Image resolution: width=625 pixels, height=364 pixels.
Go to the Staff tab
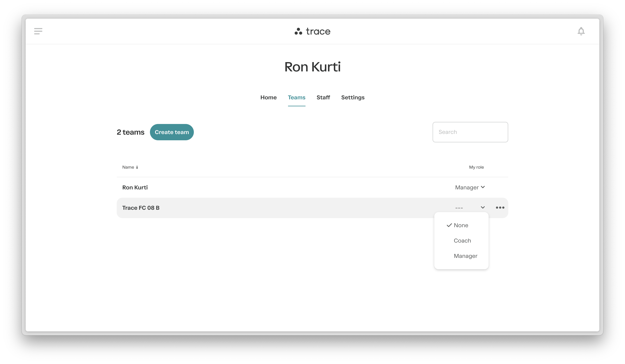(x=323, y=97)
